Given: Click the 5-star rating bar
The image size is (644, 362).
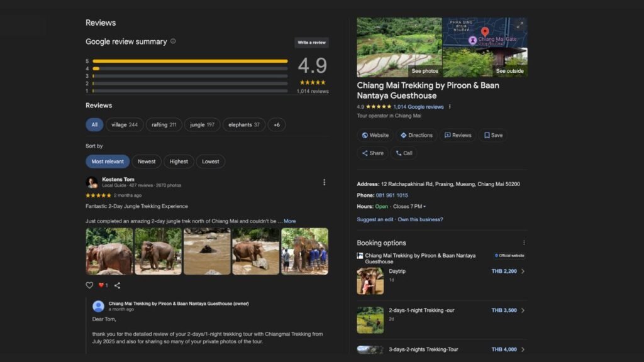Looking at the screenshot, I should (x=190, y=61).
